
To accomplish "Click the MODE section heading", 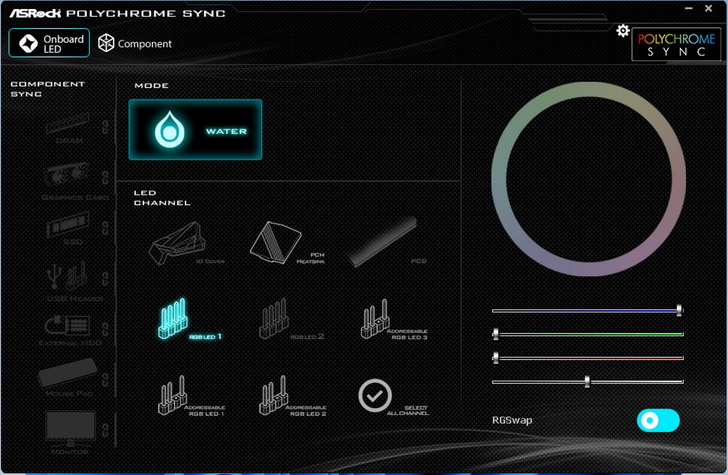I will tap(151, 85).
